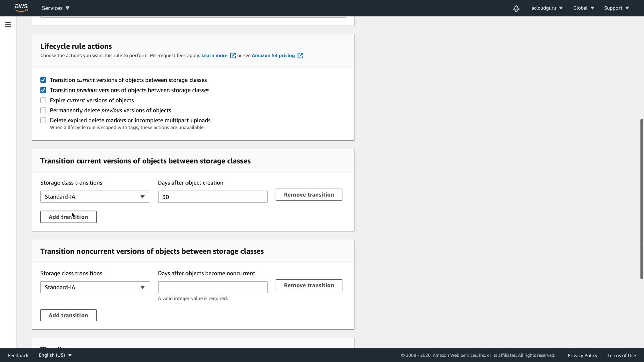This screenshot has width=644, height=362.
Task: Open noncurrent versions storage class dropdown
Action: click(95, 287)
